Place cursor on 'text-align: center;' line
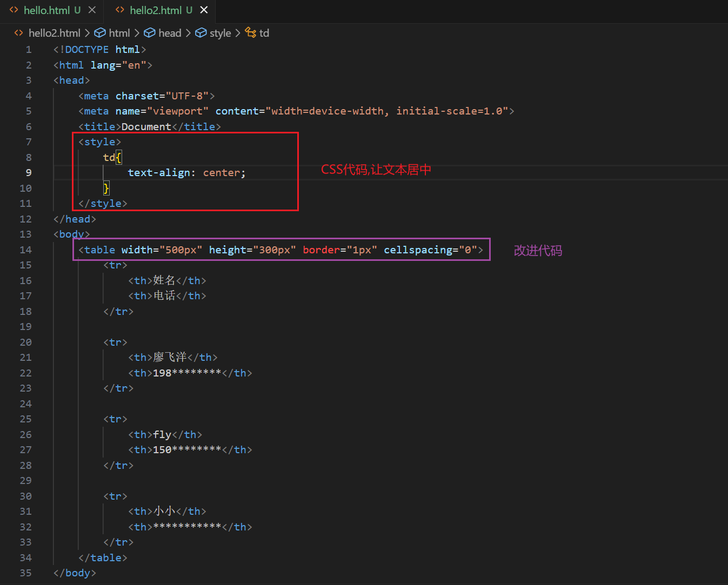This screenshot has width=728, height=585. tap(186, 173)
